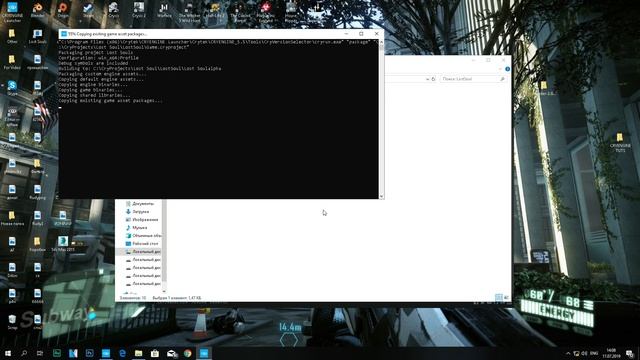Open the Mail taskbar icon
Screen dimensions: 640x360
pyautogui.click(x=171, y=353)
